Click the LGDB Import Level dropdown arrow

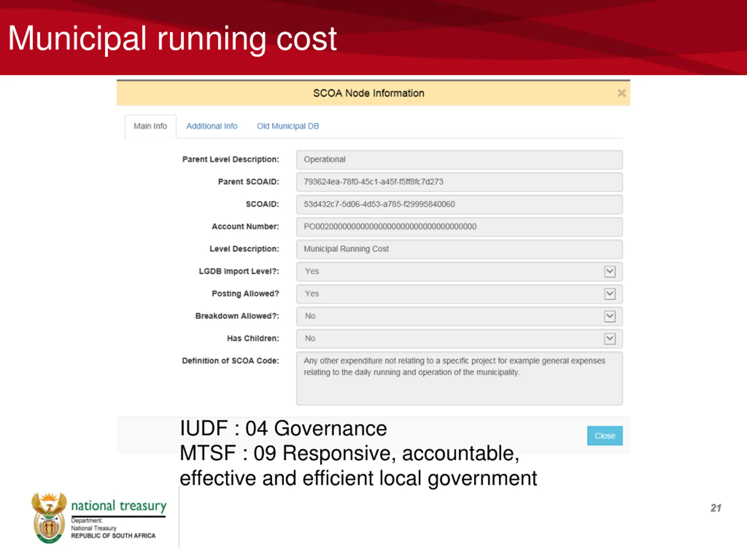click(x=610, y=272)
